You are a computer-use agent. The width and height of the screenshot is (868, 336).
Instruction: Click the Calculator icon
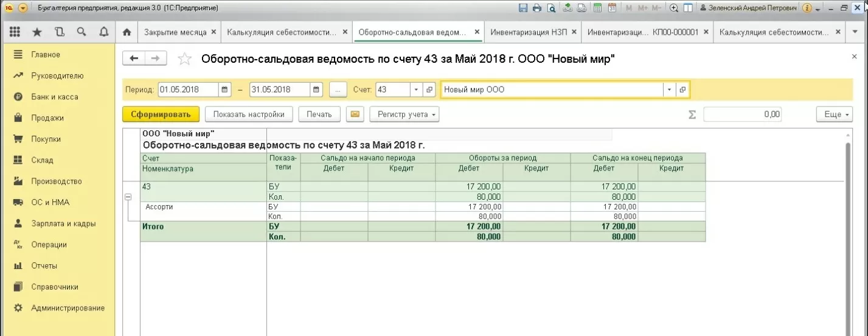click(x=598, y=8)
